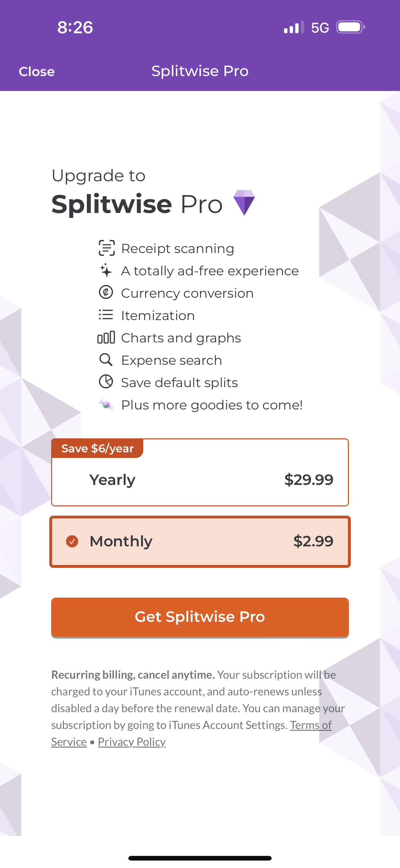Viewport: 400px width, 868px height.
Task: Tap the $2.99 monthly price
Action: (314, 541)
